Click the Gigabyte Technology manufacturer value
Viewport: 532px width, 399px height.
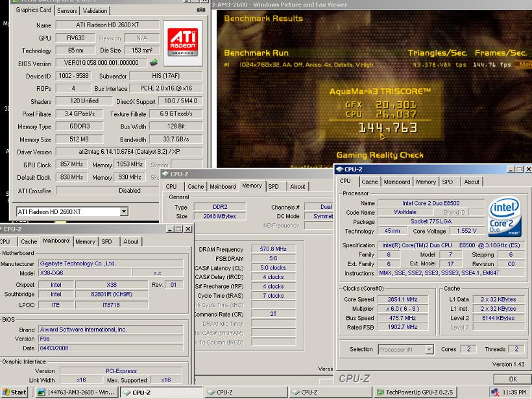(110, 263)
